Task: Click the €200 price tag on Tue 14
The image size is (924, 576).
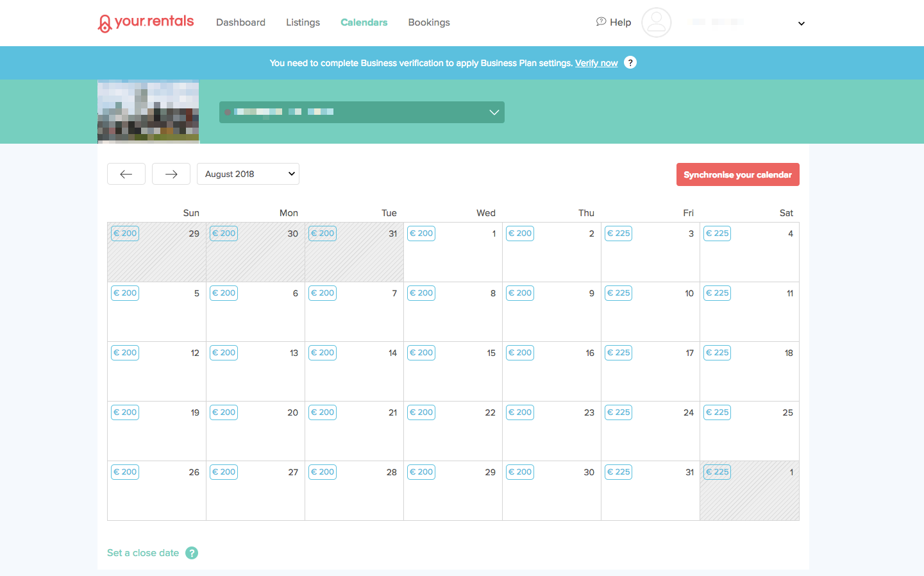Action: pos(323,353)
